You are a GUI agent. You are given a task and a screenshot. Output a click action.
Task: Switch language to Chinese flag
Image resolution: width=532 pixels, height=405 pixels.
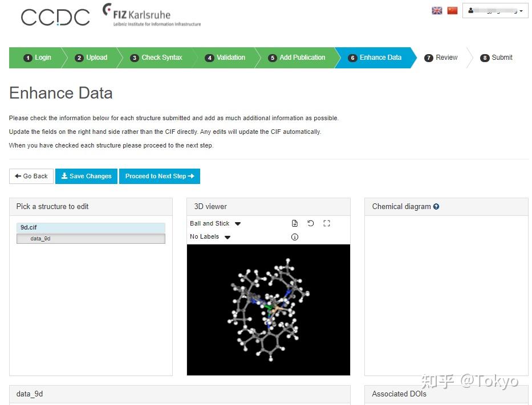(x=452, y=10)
